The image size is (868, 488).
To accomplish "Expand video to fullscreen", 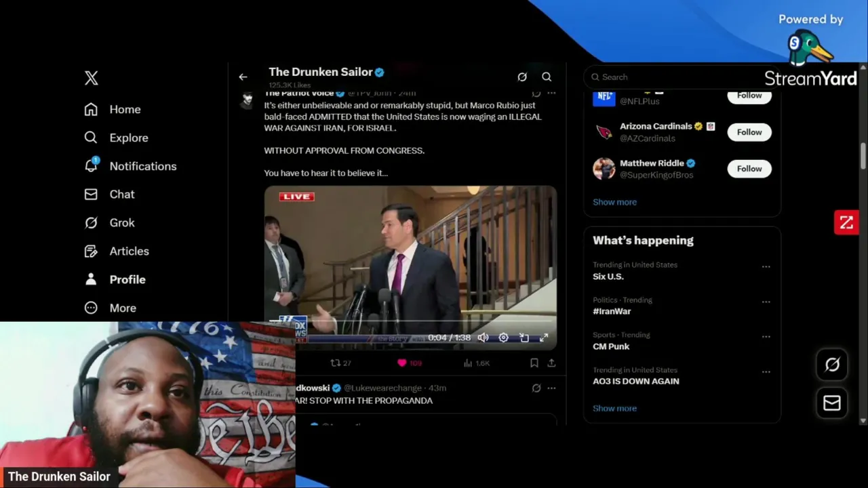I will pyautogui.click(x=544, y=338).
